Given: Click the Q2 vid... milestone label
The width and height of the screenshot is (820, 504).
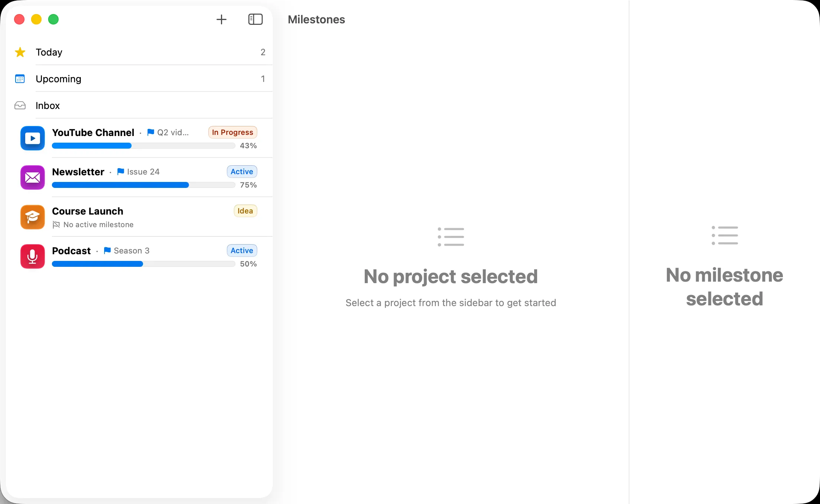Looking at the screenshot, I should coord(173,132).
